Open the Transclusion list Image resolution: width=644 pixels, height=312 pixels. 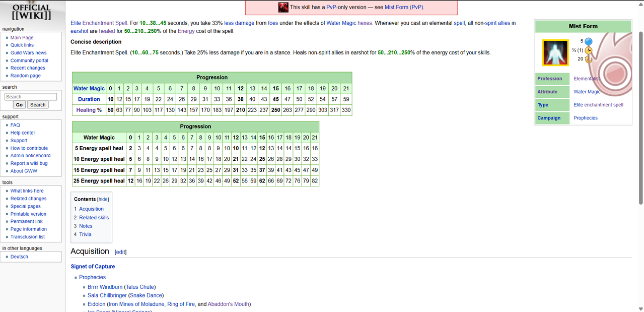(28, 236)
